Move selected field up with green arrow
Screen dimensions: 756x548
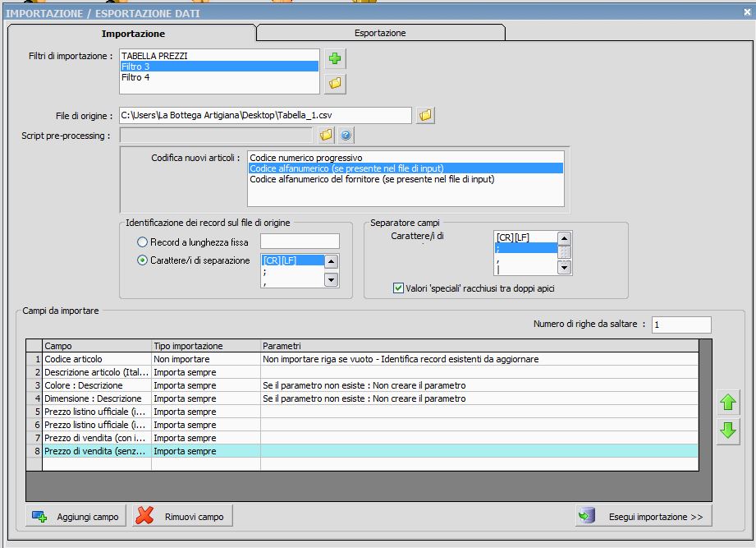click(728, 402)
